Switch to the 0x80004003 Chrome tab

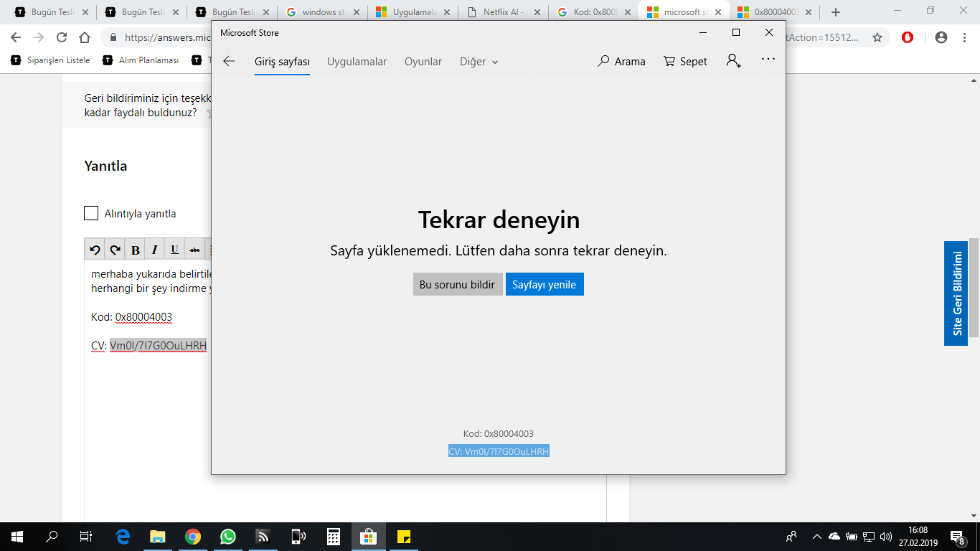(x=773, y=12)
